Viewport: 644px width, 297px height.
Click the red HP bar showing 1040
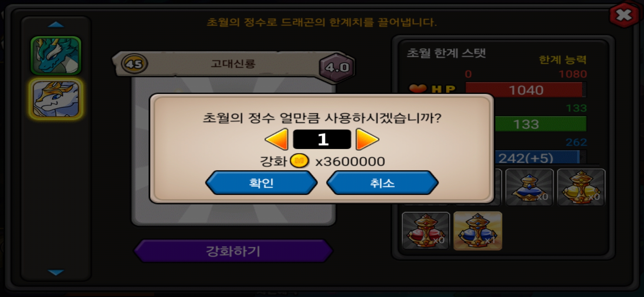(x=526, y=90)
